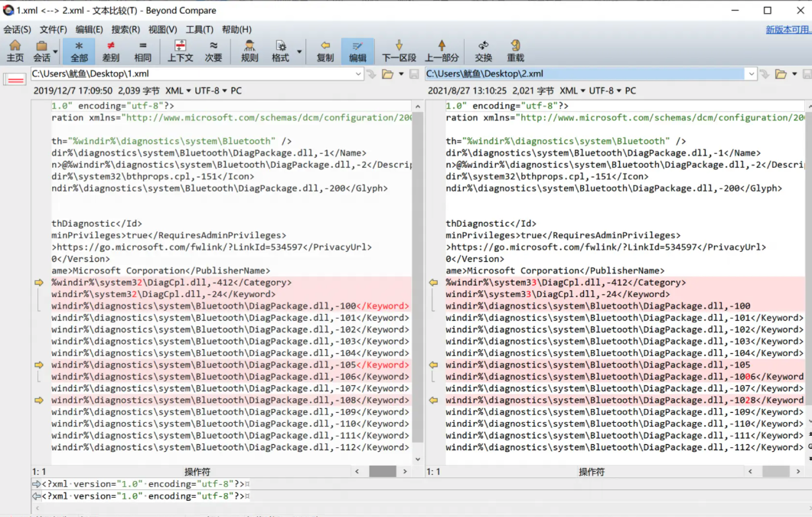Click the 复制 copy arrow icon
Screen dimensions: 812x517
click(x=325, y=51)
